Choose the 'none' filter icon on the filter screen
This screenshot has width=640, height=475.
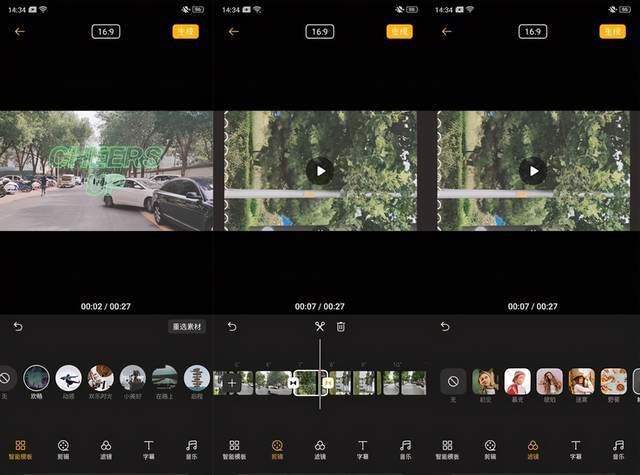pyautogui.click(x=453, y=382)
